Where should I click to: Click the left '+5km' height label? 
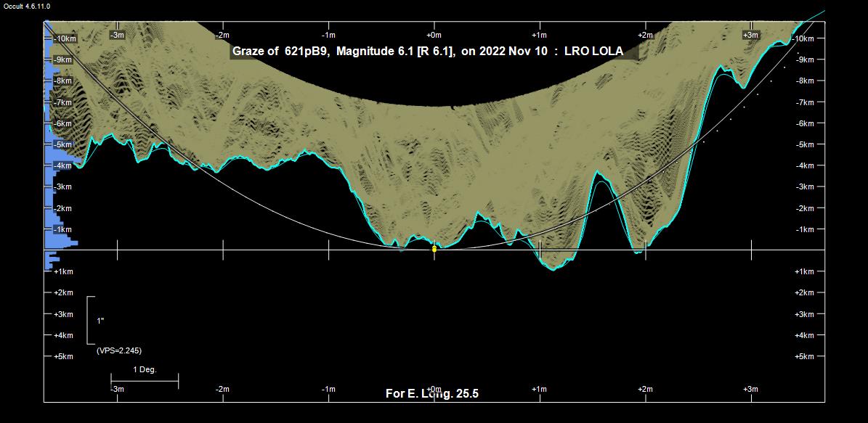(64, 356)
